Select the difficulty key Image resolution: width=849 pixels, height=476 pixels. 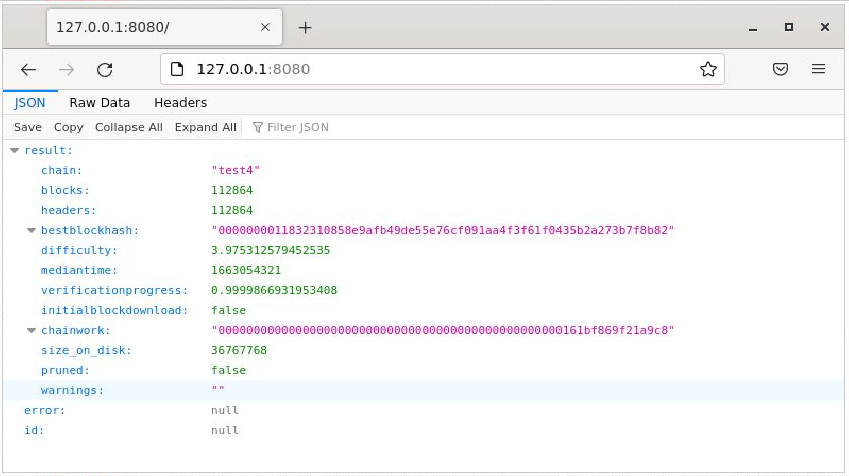(79, 250)
